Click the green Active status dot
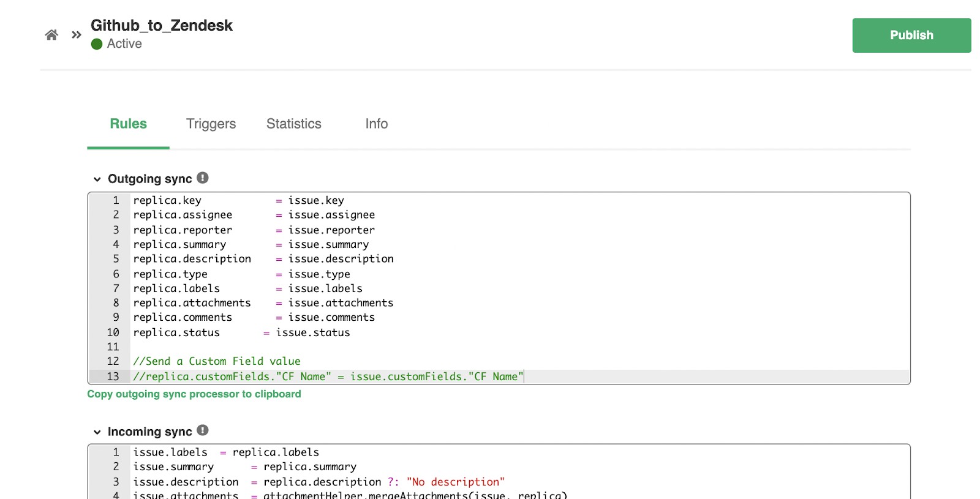980x499 pixels. [97, 44]
